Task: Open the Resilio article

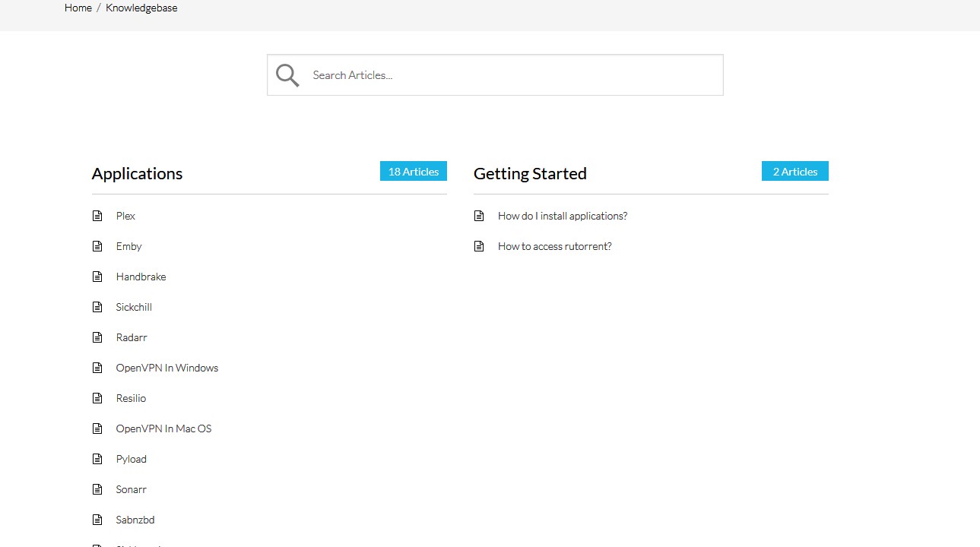Action: coord(131,398)
